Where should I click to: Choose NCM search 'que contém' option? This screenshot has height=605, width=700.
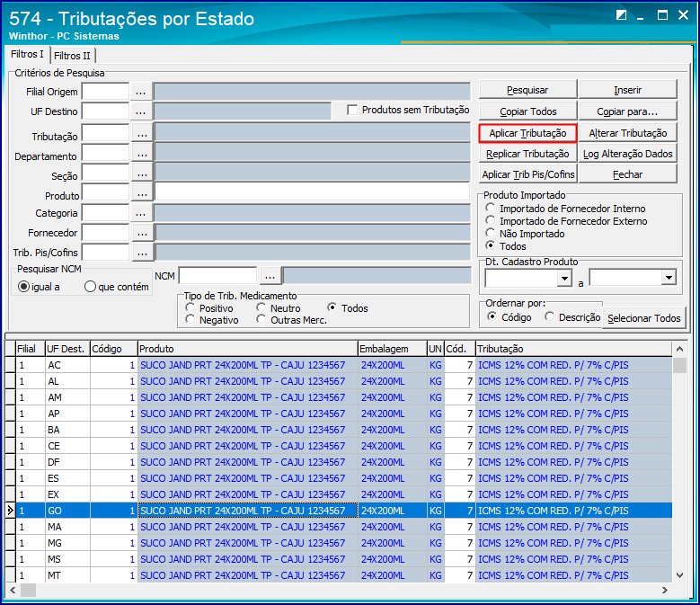[90, 286]
